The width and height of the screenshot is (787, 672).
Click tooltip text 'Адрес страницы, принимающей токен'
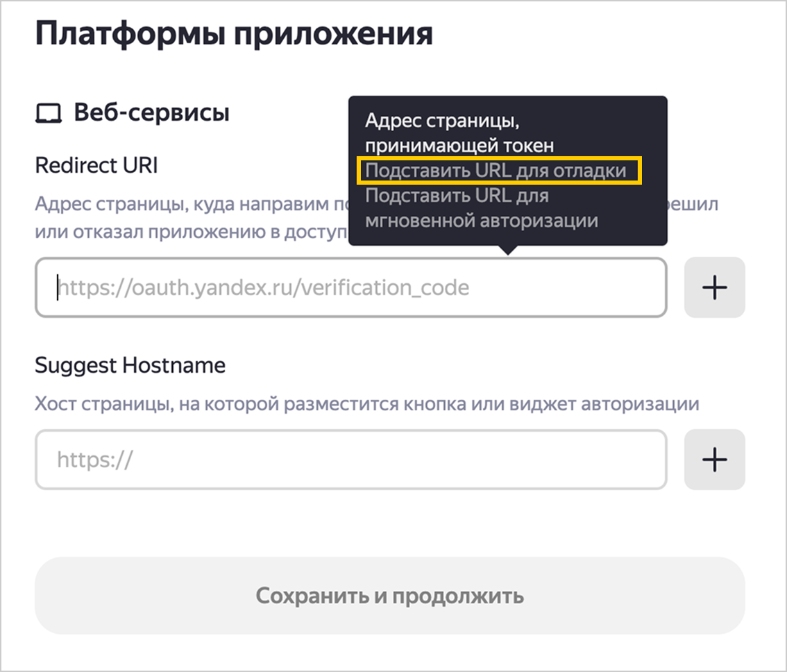click(x=459, y=133)
